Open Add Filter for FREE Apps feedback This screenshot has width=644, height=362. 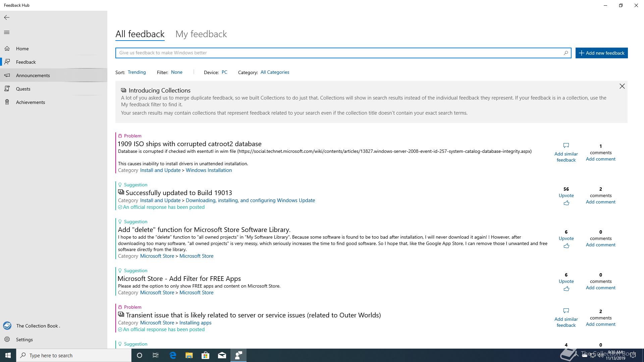[x=179, y=279]
